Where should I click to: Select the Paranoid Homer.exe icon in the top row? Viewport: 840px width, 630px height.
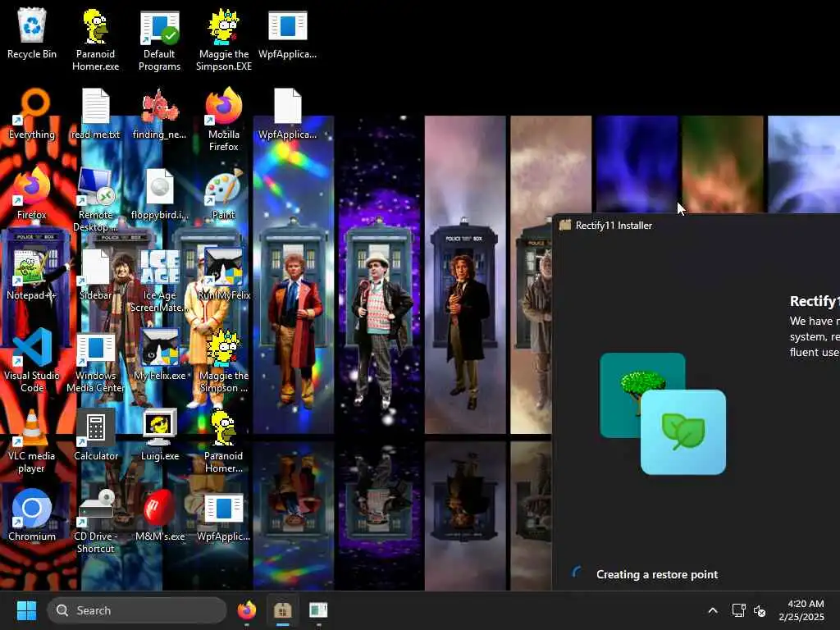coord(95,40)
